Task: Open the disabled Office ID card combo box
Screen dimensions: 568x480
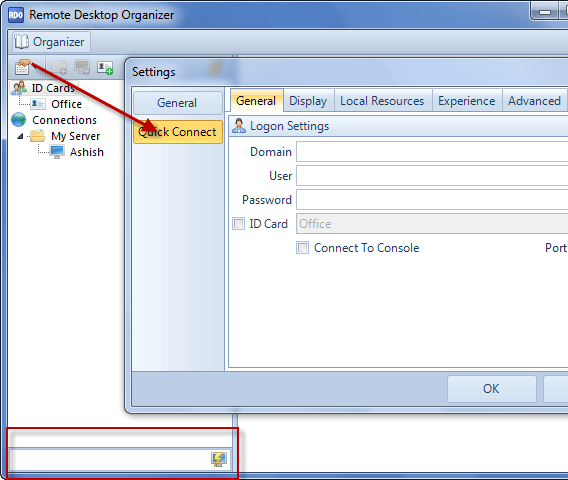Action: pyautogui.click(x=432, y=224)
